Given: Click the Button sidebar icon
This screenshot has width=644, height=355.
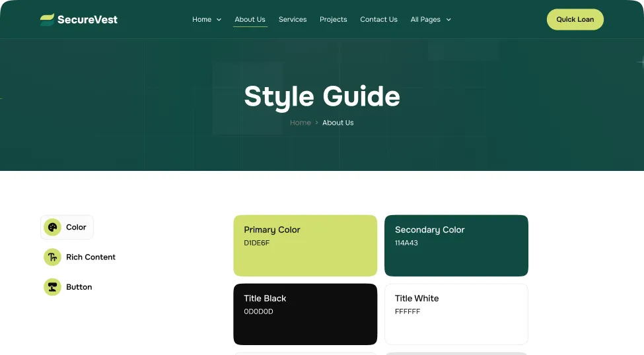Looking at the screenshot, I should (x=53, y=287).
